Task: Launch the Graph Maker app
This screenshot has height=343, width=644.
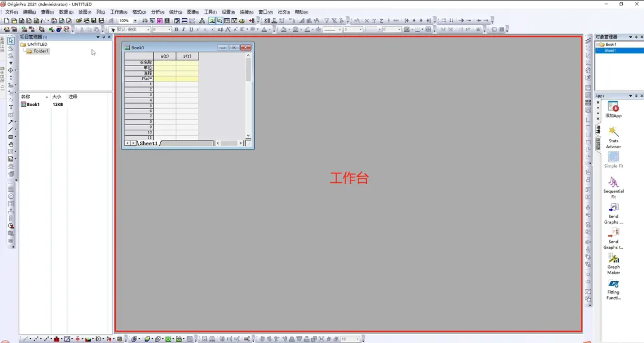Action: pos(613,263)
